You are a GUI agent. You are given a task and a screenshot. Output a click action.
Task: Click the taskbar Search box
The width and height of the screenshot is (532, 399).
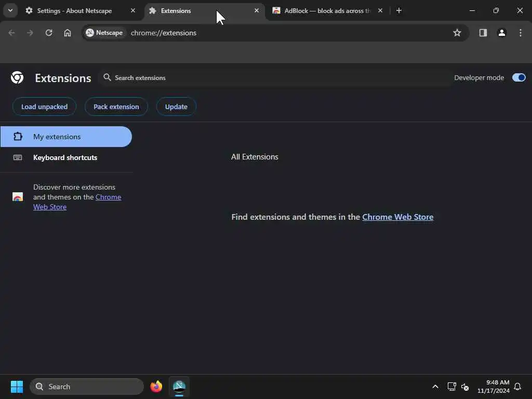click(x=87, y=387)
